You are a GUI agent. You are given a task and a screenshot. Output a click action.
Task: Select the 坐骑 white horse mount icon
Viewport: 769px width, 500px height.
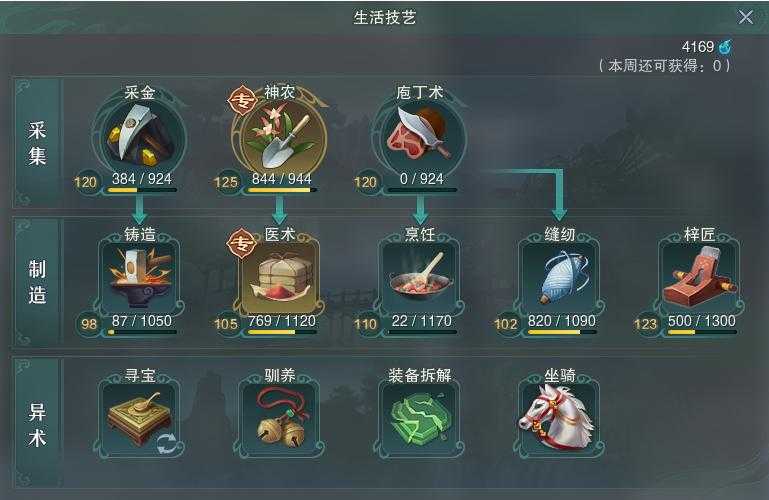pos(560,418)
